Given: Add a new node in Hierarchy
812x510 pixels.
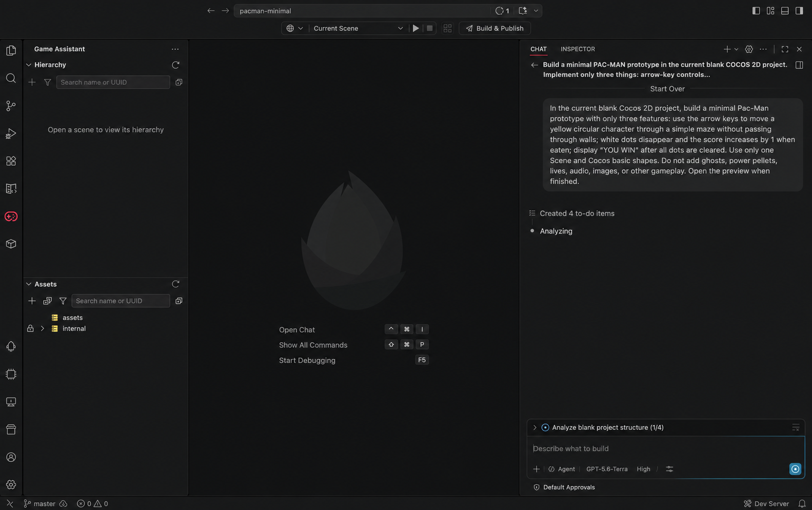Looking at the screenshot, I should click(32, 82).
